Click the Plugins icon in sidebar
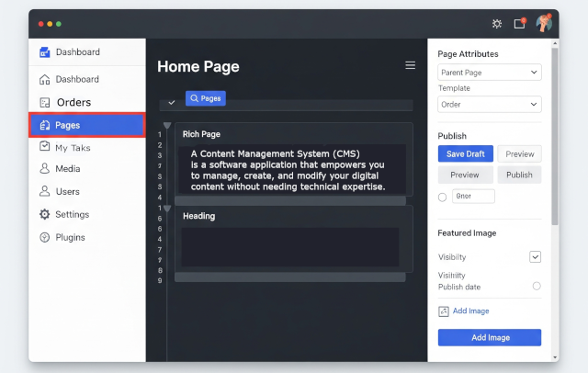This screenshot has height=373, width=588. (x=44, y=237)
